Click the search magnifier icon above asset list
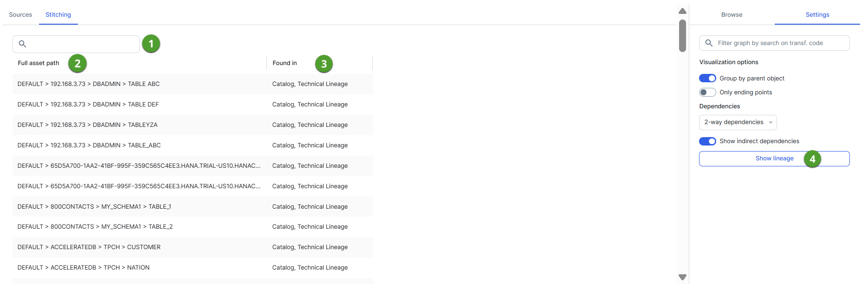Image resolution: width=868 pixels, height=284 pixels. pyautogui.click(x=22, y=44)
